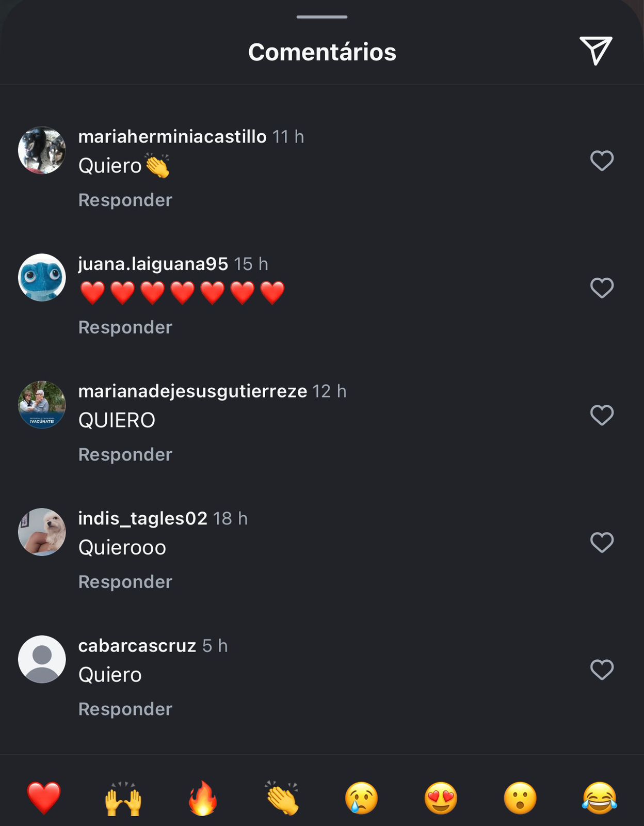Like indis_tagles02's Quierooo comment
Screen dimensions: 644x826
coord(602,542)
